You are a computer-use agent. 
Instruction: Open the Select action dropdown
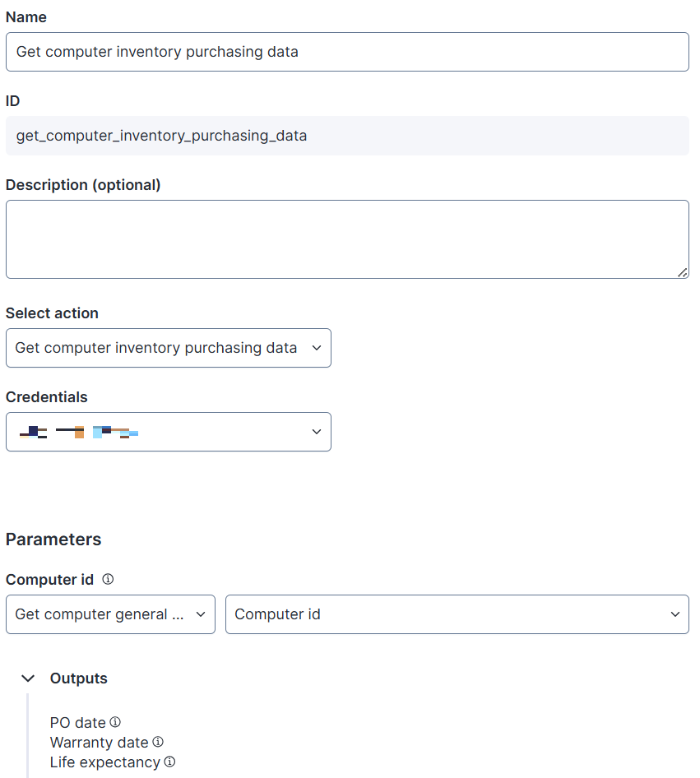[x=168, y=348]
